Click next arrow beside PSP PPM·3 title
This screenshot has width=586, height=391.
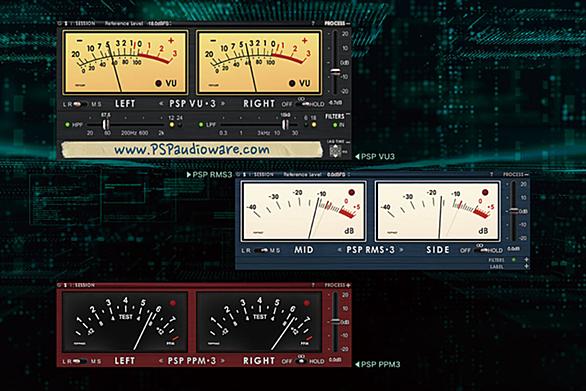pyautogui.click(x=223, y=361)
